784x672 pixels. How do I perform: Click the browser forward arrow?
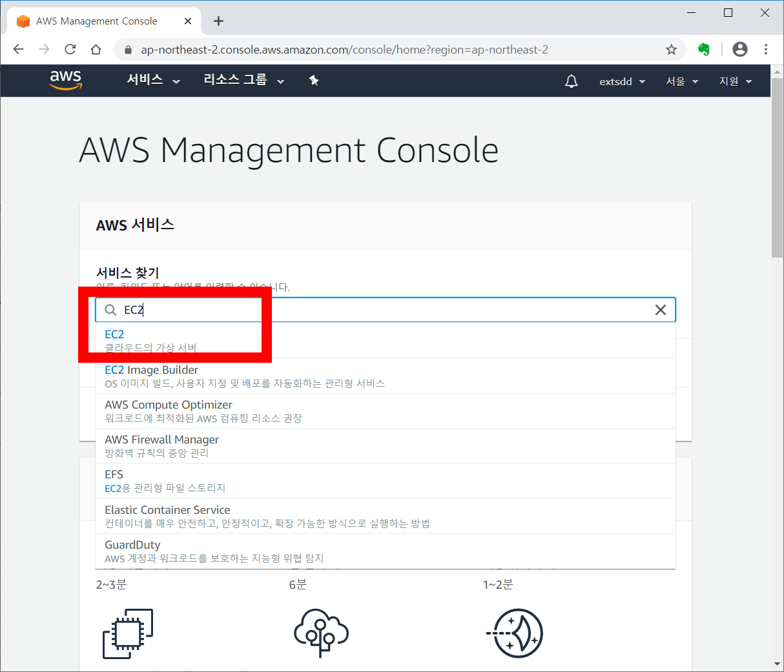[44, 50]
